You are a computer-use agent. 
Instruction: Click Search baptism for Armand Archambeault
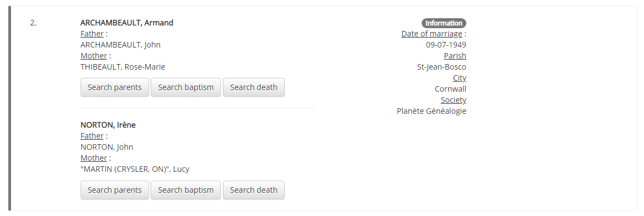pos(185,87)
